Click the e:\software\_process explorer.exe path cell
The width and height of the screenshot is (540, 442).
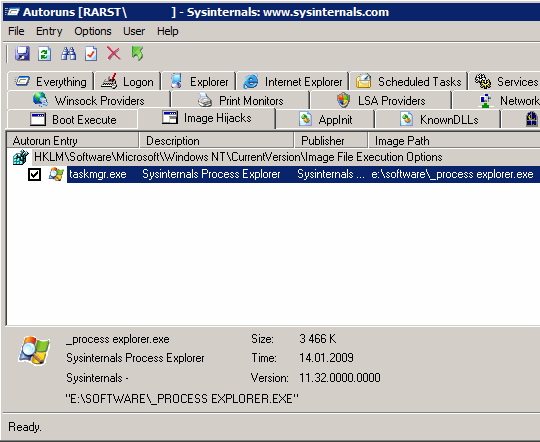pos(452,174)
